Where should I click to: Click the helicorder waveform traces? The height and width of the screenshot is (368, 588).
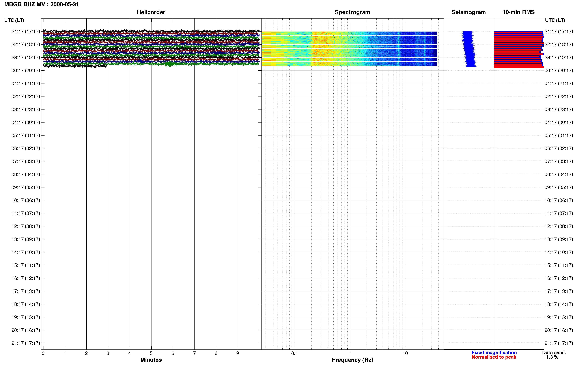click(151, 48)
